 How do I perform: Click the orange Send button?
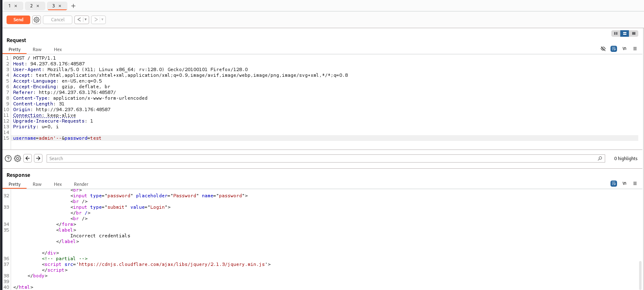click(18, 20)
